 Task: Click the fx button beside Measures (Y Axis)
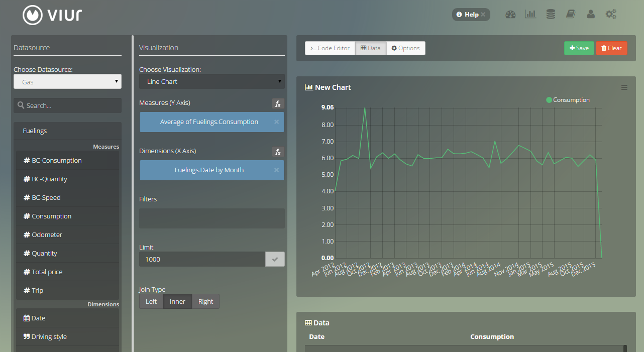tap(278, 103)
